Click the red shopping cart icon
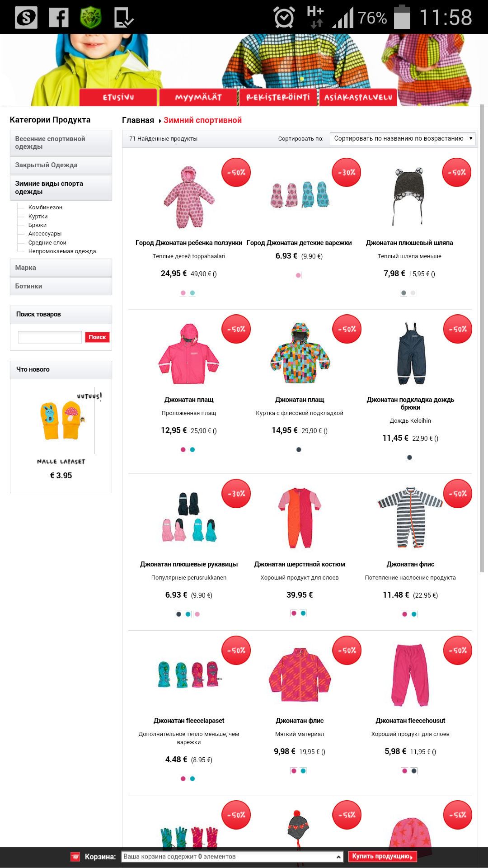Image resolution: width=488 pixels, height=868 pixels. [x=75, y=856]
